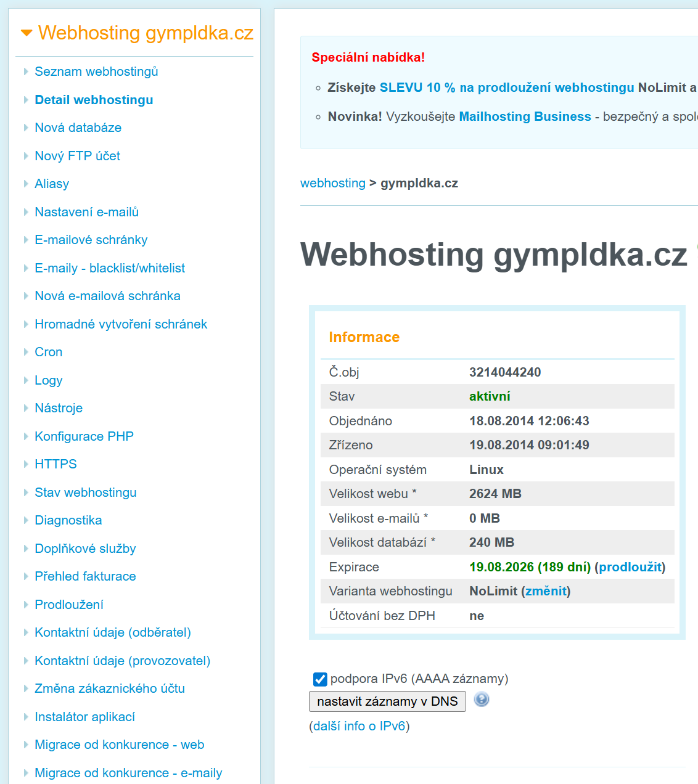Open Cron in the sidebar
Viewport: 698px width, 784px height.
48,352
